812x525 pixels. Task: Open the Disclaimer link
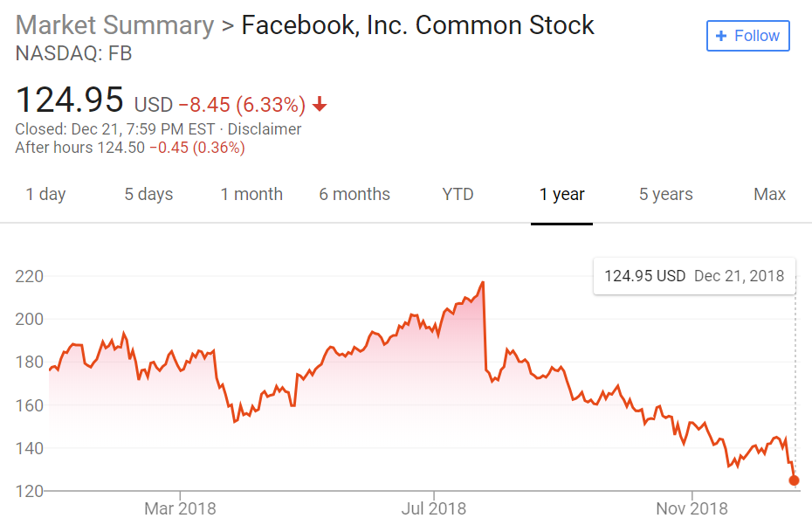click(265, 129)
